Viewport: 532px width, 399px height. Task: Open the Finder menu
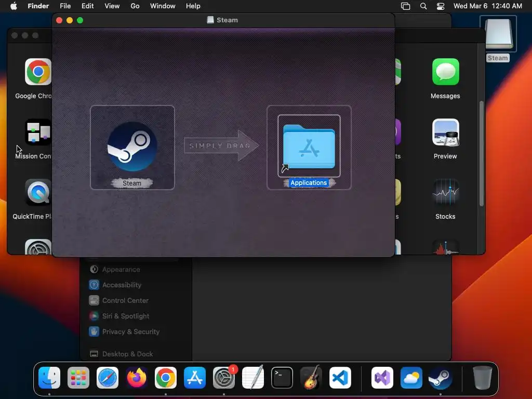pyautogui.click(x=38, y=6)
